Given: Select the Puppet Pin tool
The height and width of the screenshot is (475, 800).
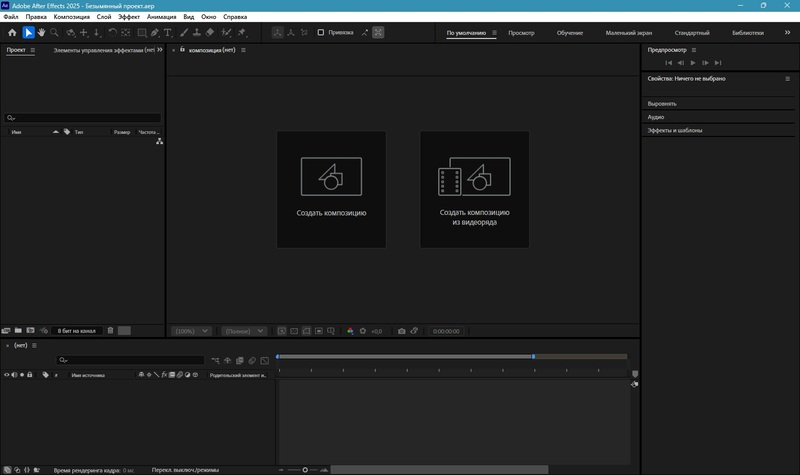Looking at the screenshot, I should coord(242,32).
